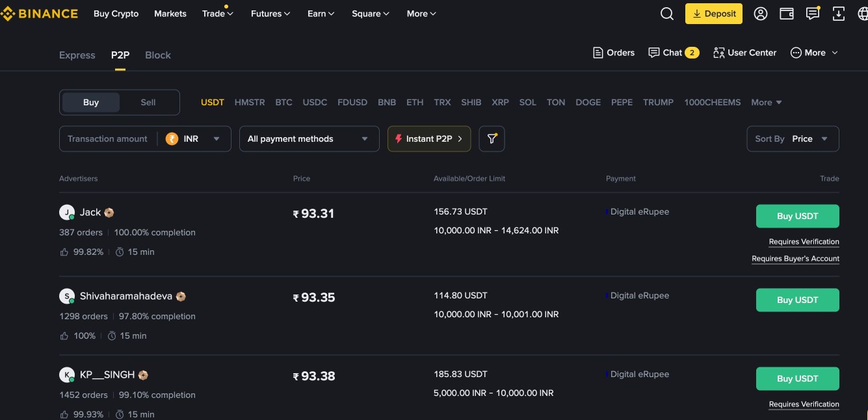Click the Transaction amount input field
The image size is (868, 420).
pos(108,138)
